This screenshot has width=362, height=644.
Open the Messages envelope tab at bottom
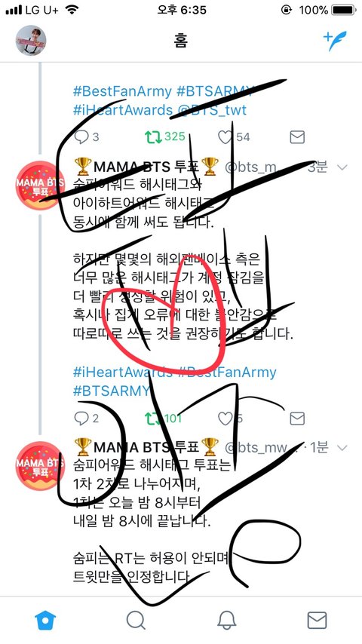click(x=317, y=620)
